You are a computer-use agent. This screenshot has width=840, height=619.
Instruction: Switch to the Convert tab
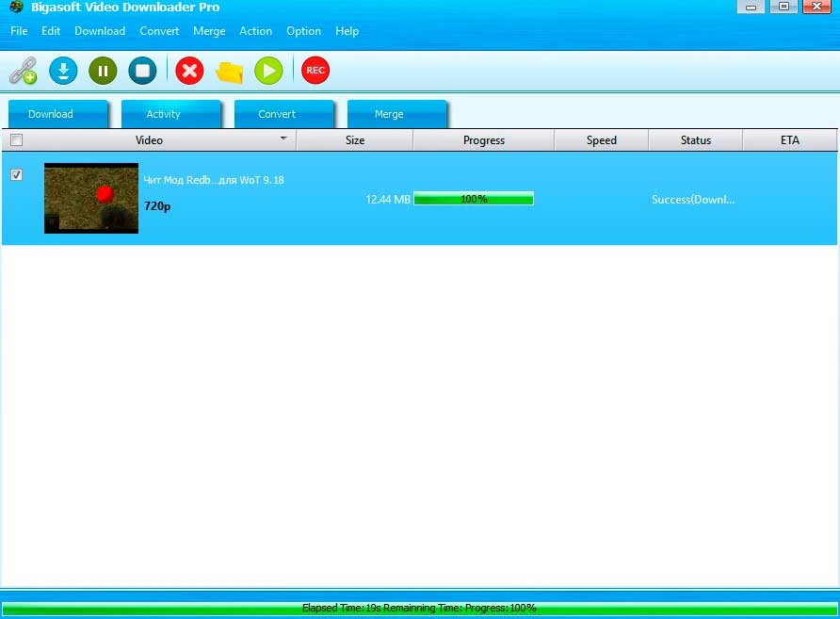coord(284,114)
